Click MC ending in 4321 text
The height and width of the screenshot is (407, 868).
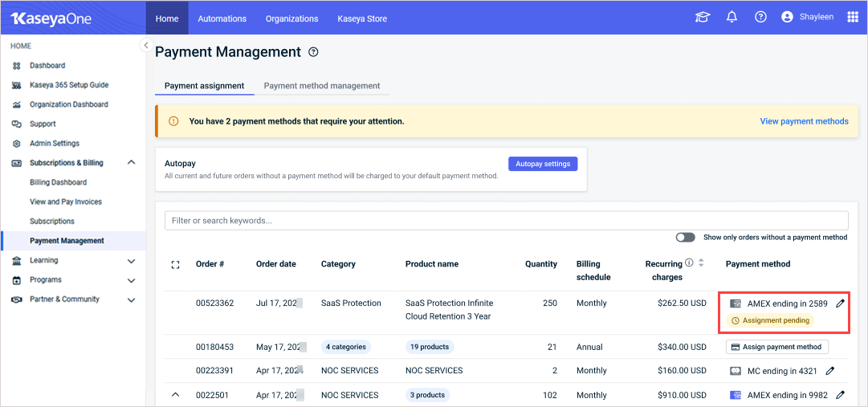(x=782, y=371)
